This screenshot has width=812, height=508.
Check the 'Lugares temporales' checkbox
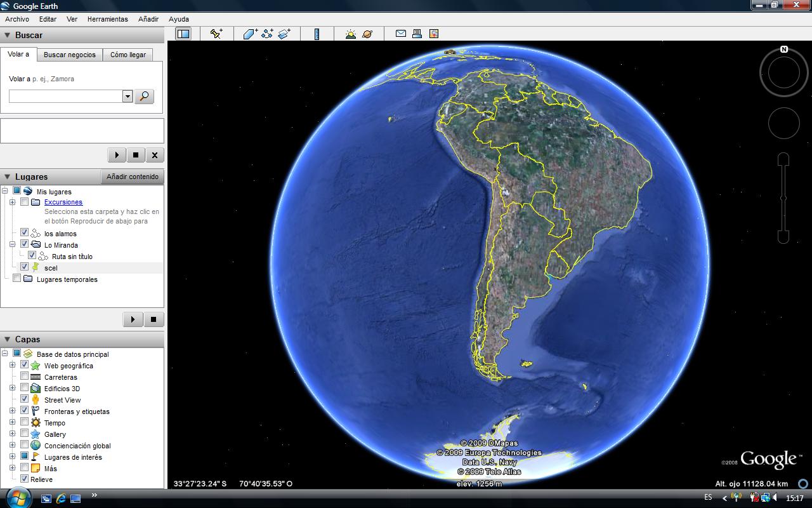tap(16, 279)
